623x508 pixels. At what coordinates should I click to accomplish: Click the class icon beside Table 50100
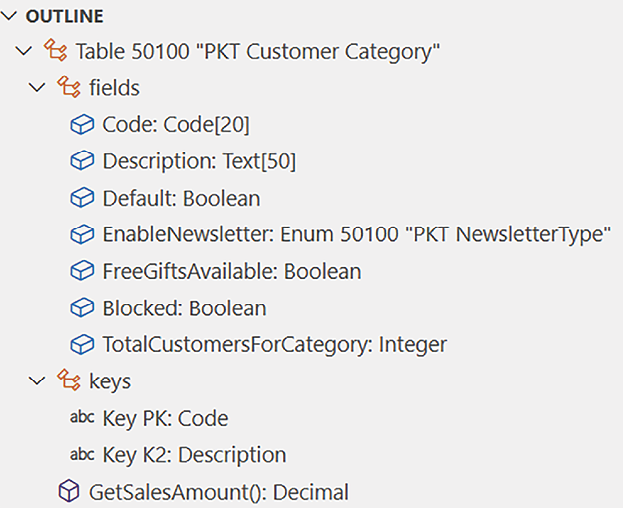pyautogui.click(x=55, y=50)
